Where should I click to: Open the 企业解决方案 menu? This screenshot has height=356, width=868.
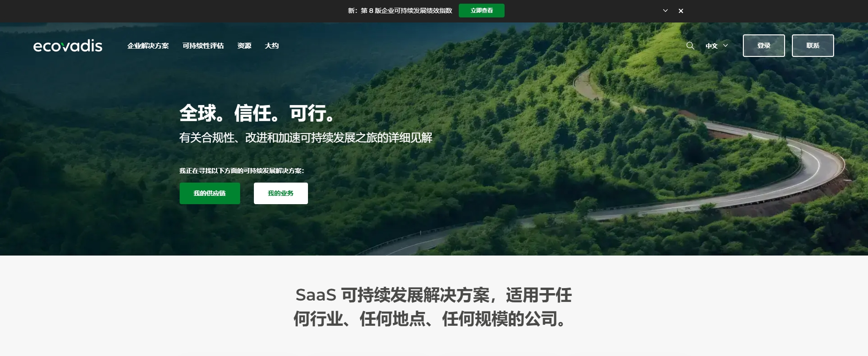coord(148,45)
